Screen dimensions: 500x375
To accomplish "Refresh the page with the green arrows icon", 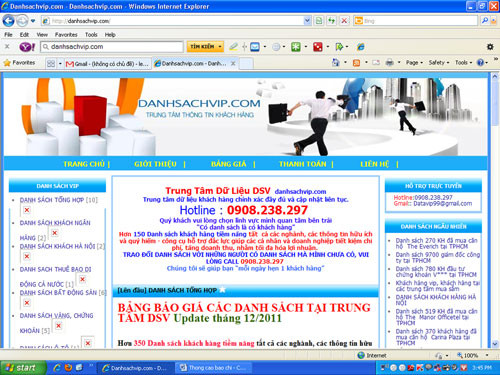I will pyautogui.click(x=331, y=21).
